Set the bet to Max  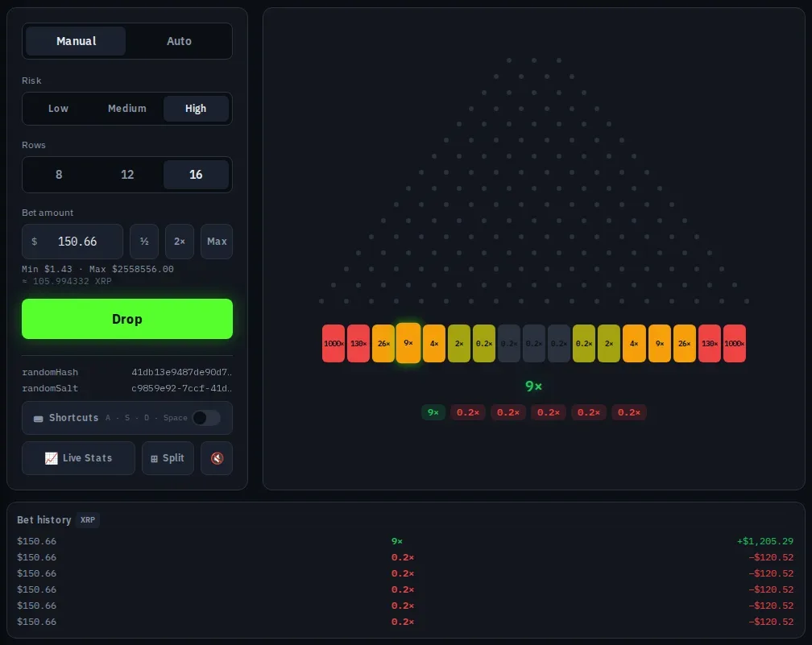(x=217, y=242)
